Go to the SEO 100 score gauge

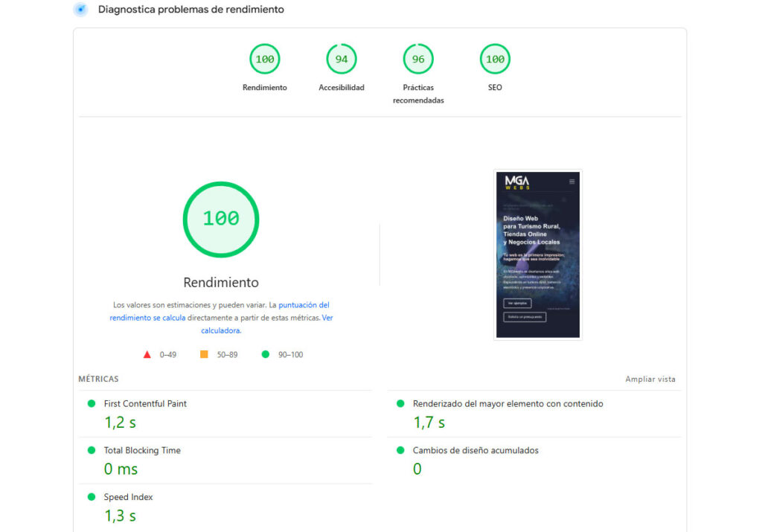pos(495,60)
